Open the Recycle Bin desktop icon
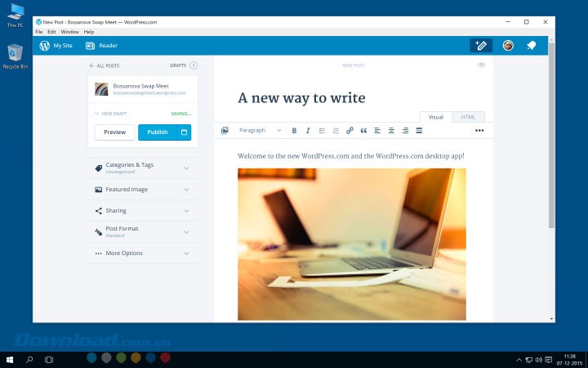The height and width of the screenshot is (368, 588). tap(15, 56)
